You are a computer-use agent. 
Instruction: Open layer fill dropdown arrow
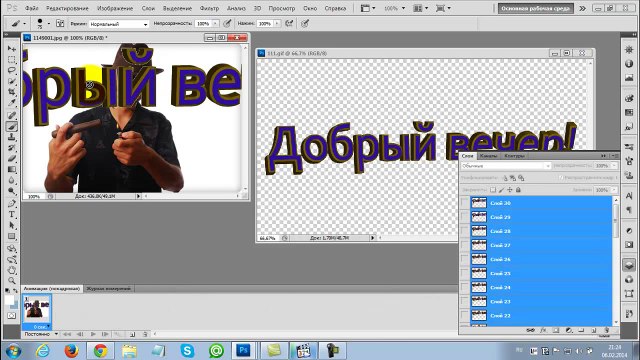point(613,190)
